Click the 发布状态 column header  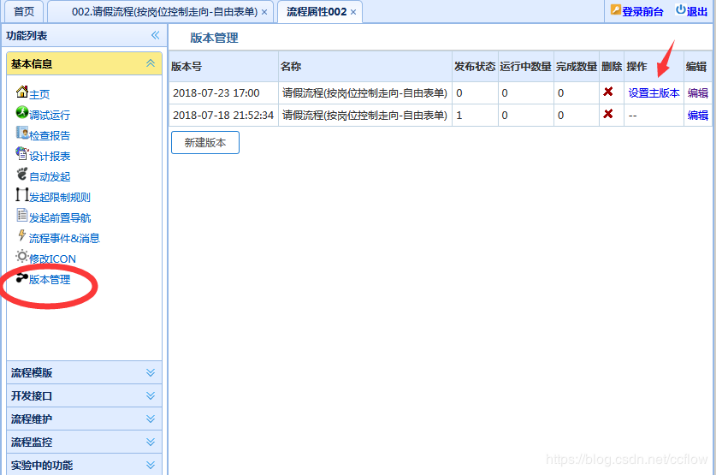coord(475,66)
